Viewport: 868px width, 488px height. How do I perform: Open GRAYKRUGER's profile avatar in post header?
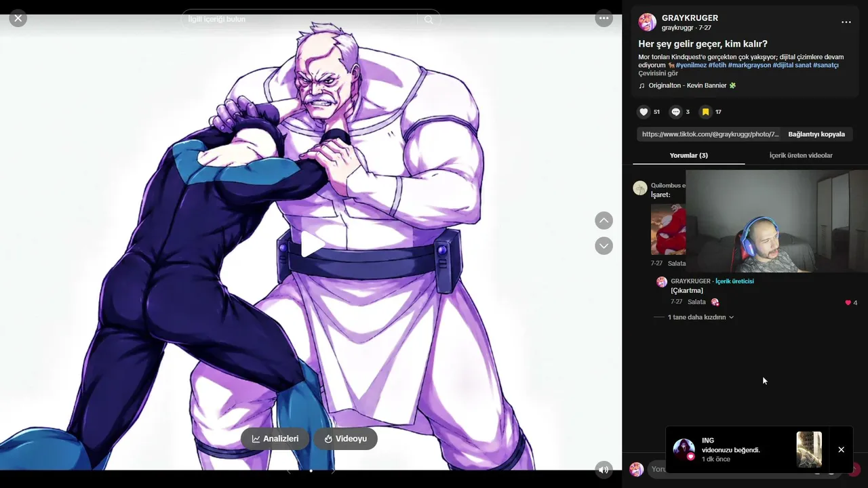pos(648,22)
